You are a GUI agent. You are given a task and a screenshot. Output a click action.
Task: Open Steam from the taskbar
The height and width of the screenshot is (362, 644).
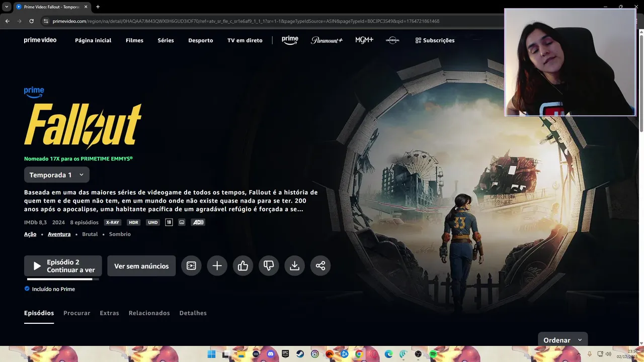300,354
